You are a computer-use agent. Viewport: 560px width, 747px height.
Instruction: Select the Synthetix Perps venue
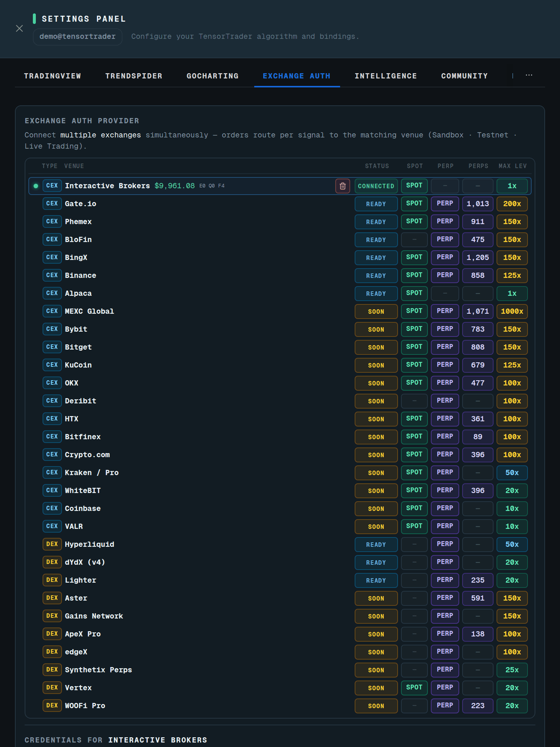pyautogui.click(x=280, y=670)
